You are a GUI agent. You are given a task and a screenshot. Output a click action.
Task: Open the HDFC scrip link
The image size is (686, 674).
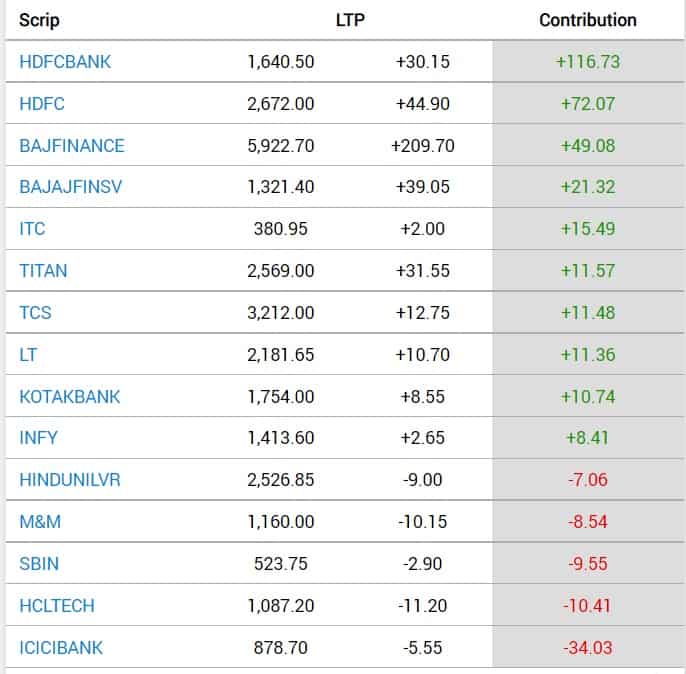(x=42, y=104)
